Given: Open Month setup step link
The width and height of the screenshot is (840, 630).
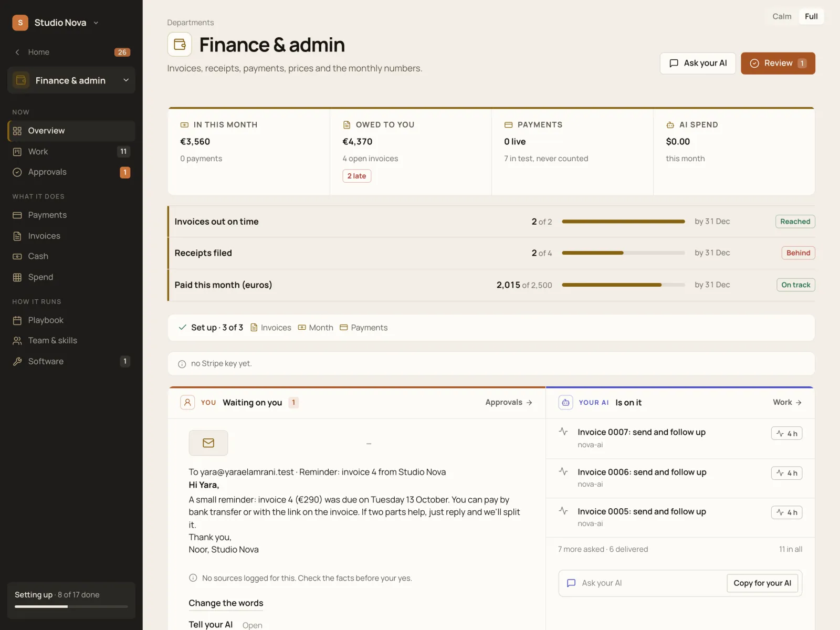Looking at the screenshot, I should [x=316, y=328].
